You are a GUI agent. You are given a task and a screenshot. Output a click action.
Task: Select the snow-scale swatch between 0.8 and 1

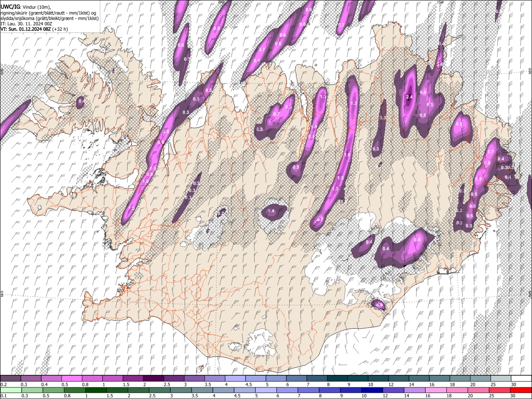92,378
